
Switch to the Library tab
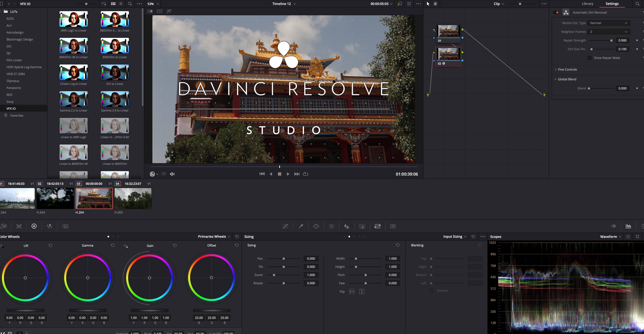587,4
